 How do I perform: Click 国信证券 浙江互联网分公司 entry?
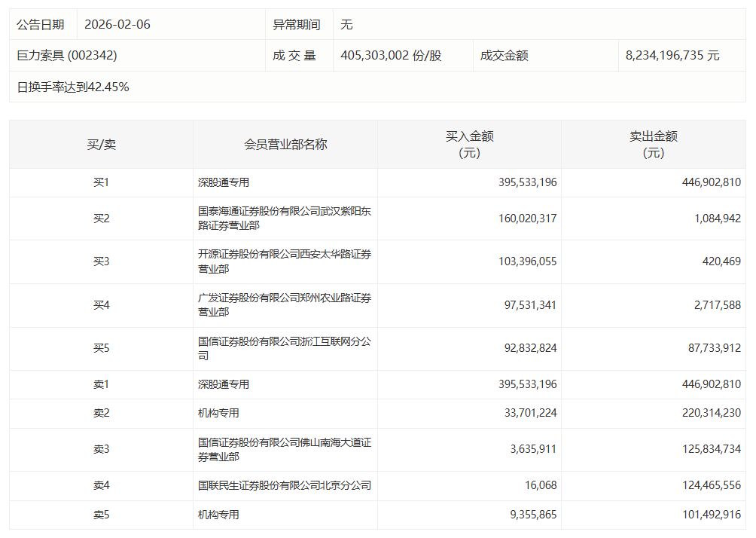click(284, 348)
